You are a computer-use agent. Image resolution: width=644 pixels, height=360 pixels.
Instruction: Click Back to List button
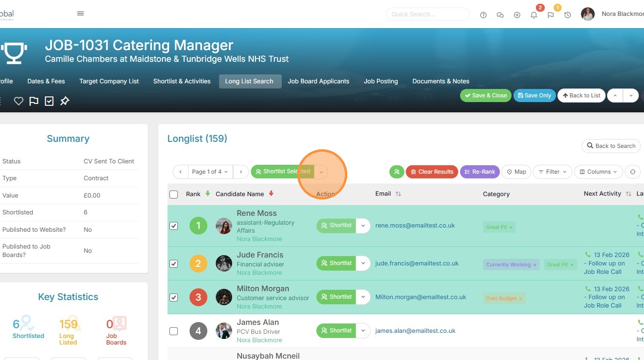point(581,96)
